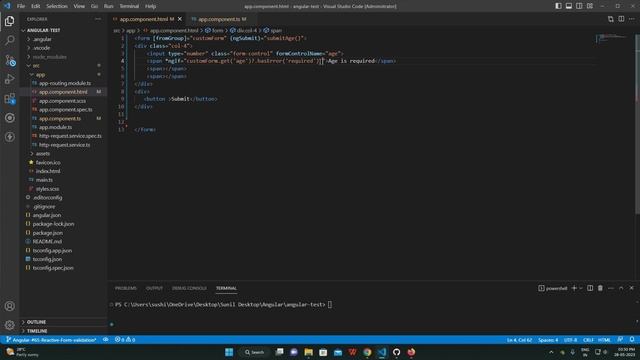The image size is (640, 360).
Task: Close the terminal panel
Action: 631,288
